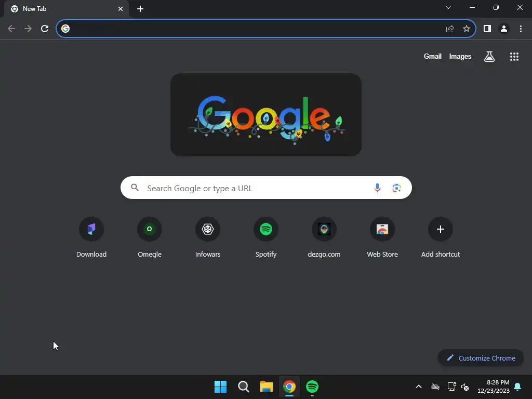Close the New Tab tab

pos(121,9)
